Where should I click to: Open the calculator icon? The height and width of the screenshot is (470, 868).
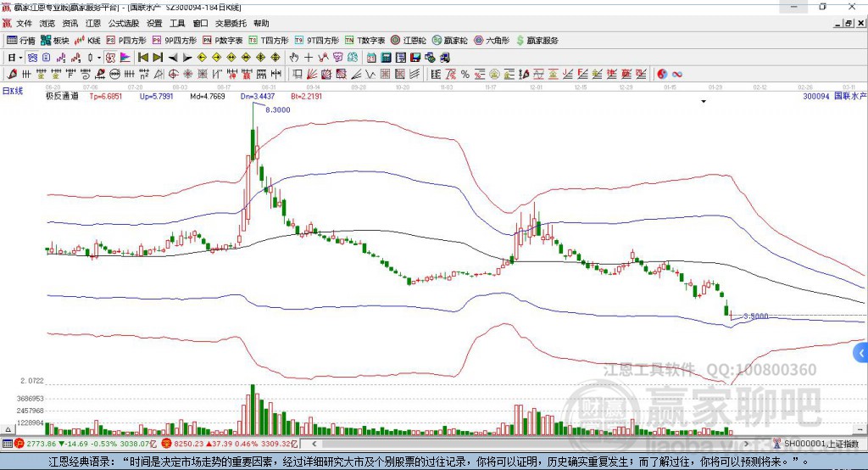(x=386, y=58)
